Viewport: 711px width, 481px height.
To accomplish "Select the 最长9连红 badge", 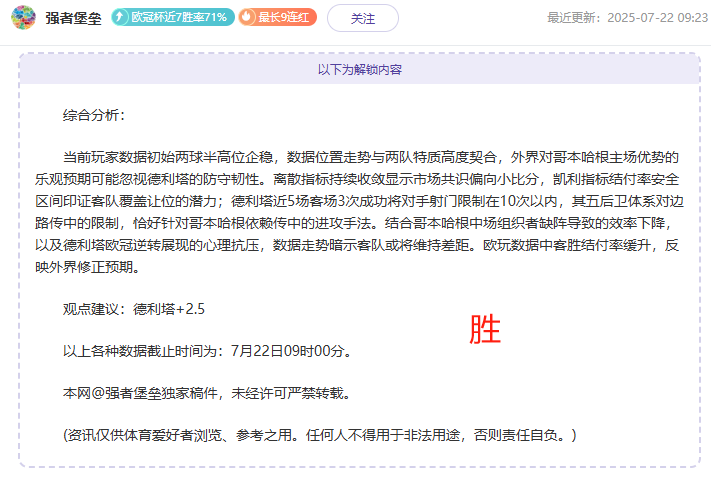I will [x=278, y=17].
